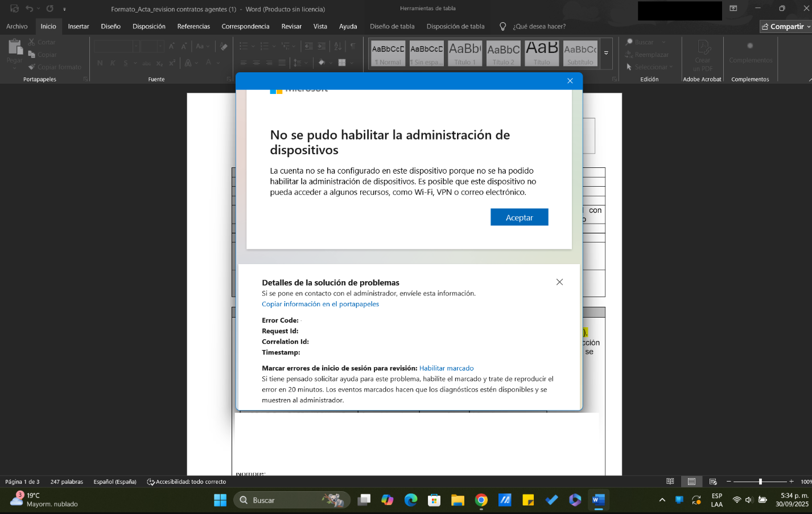Screen dimensions: 812x514
Task: Click 'Copiar información en el portapapeles' link
Action: pyautogui.click(x=320, y=304)
